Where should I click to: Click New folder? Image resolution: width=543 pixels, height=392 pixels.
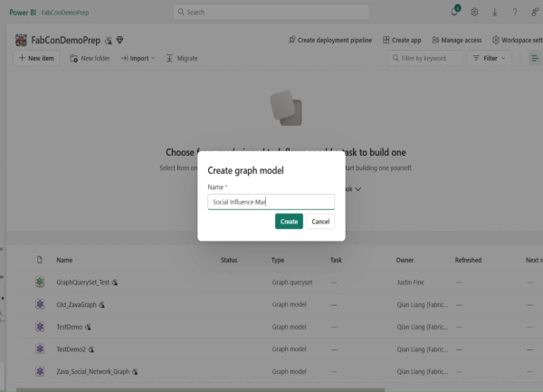point(90,58)
